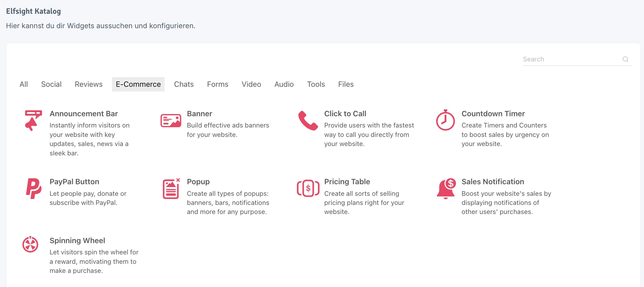Image resolution: width=644 pixels, height=287 pixels.
Task: Click the 'Boost your website's sales' description
Action: (x=506, y=203)
